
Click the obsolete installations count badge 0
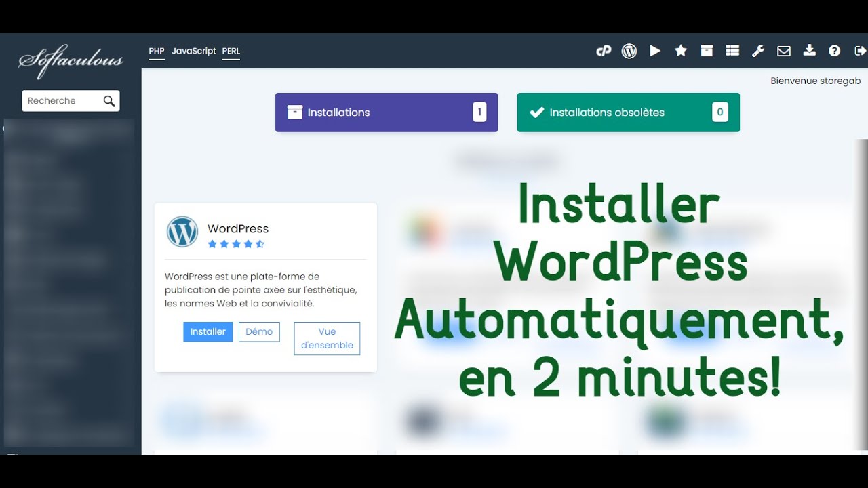(720, 113)
